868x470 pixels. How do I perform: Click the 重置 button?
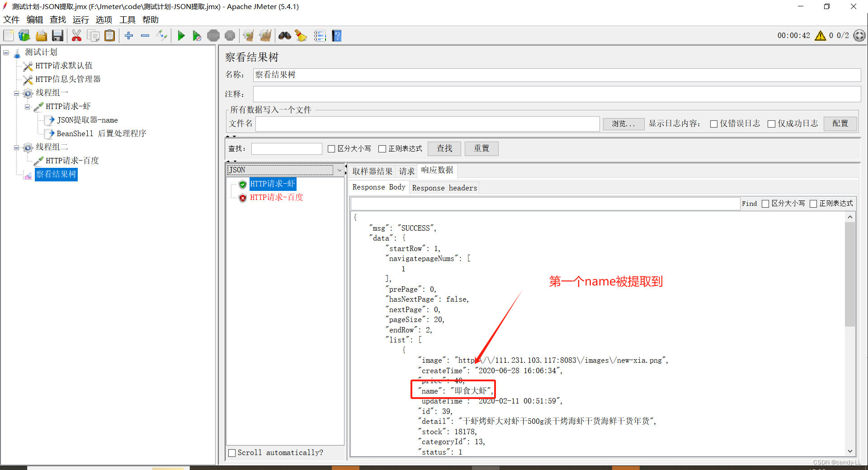(481, 148)
